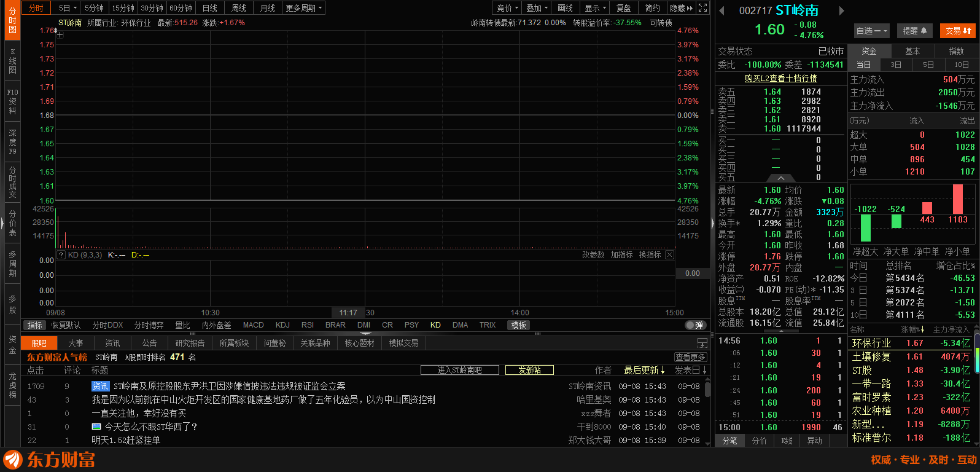Open 资金 sidebar item
The width and height of the screenshot is (980, 472).
click(12, 345)
